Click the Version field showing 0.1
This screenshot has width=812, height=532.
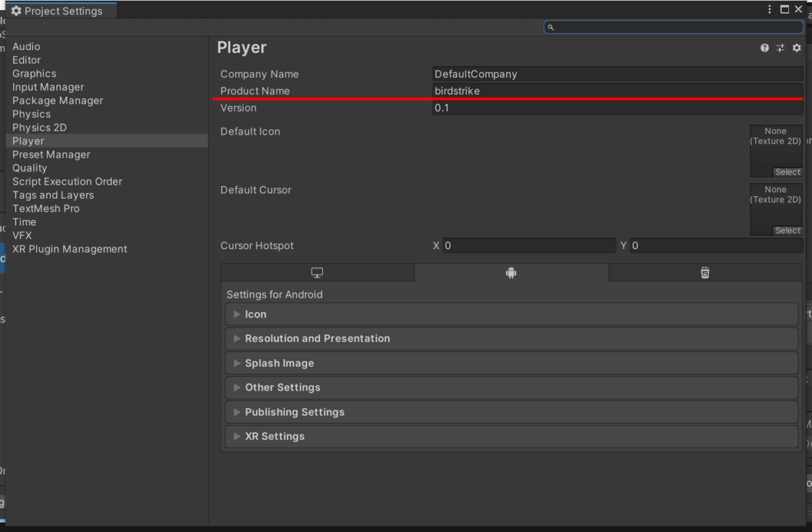(x=617, y=108)
